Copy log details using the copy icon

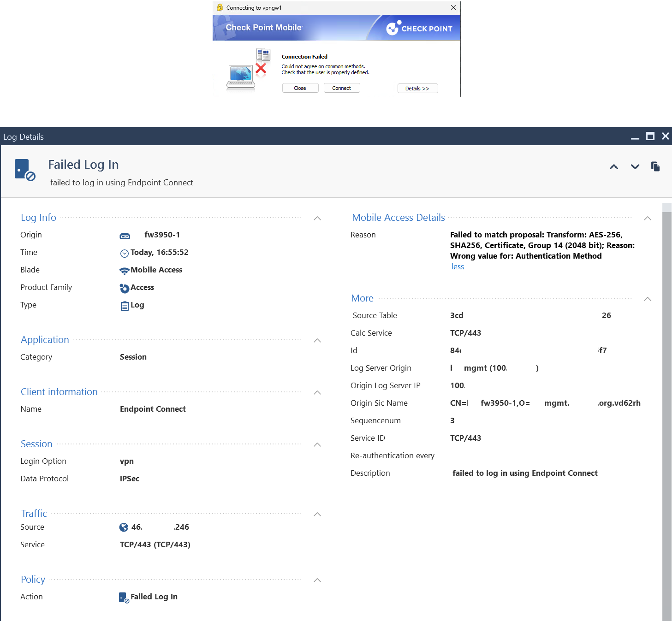coord(655,166)
